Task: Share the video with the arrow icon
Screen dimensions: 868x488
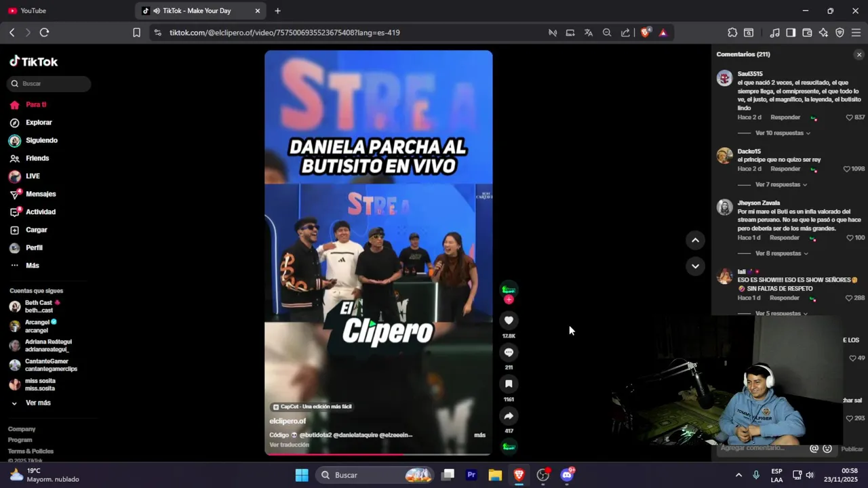Action: [x=509, y=415]
